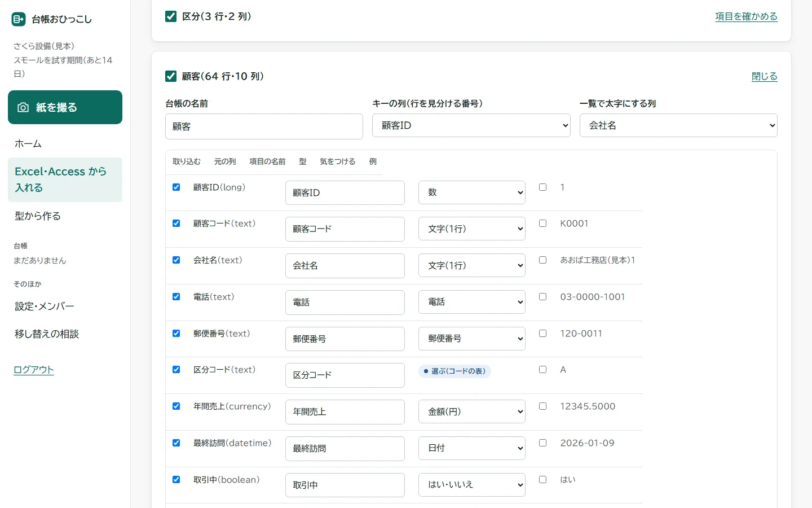Open type dropdown for 取引中 row
The width and height of the screenshot is (812, 508).
tap(472, 485)
